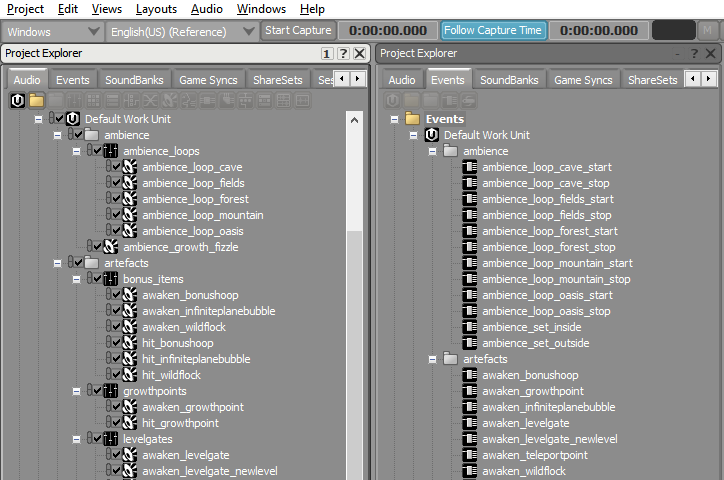724x480 pixels.
Task: Click the actor-mixer icon beside growthpoints
Action: click(x=111, y=391)
